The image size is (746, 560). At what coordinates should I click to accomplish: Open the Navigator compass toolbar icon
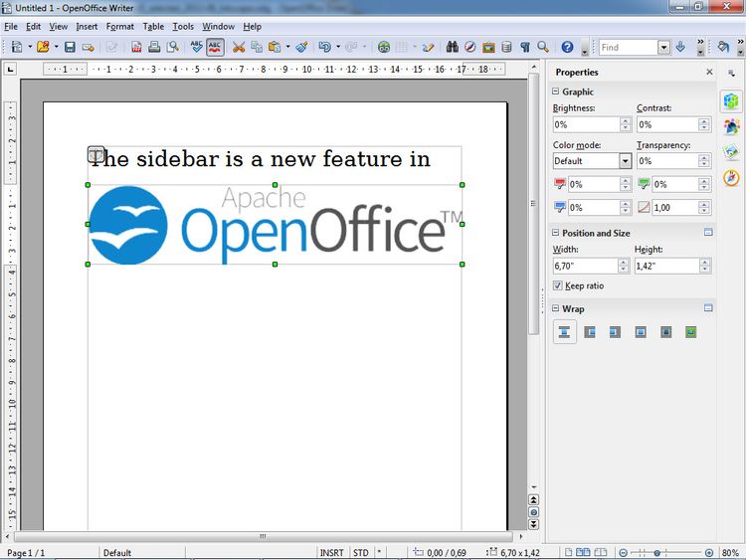tap(470, 47)
